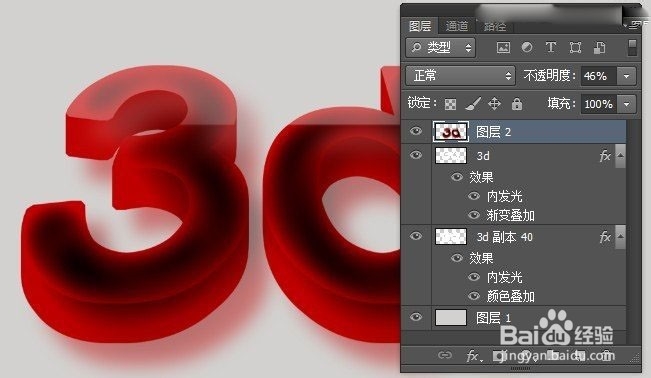The width and height of the screenshot is (651, 378).
Task: Collapse effects list of the 3d layer
Action: tap(620, 156)
